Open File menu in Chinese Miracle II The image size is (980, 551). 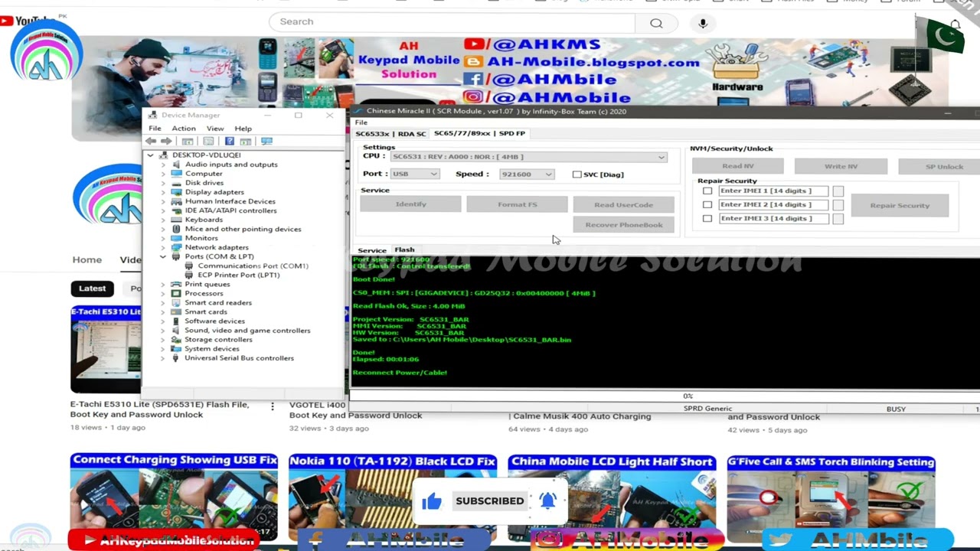361,122
